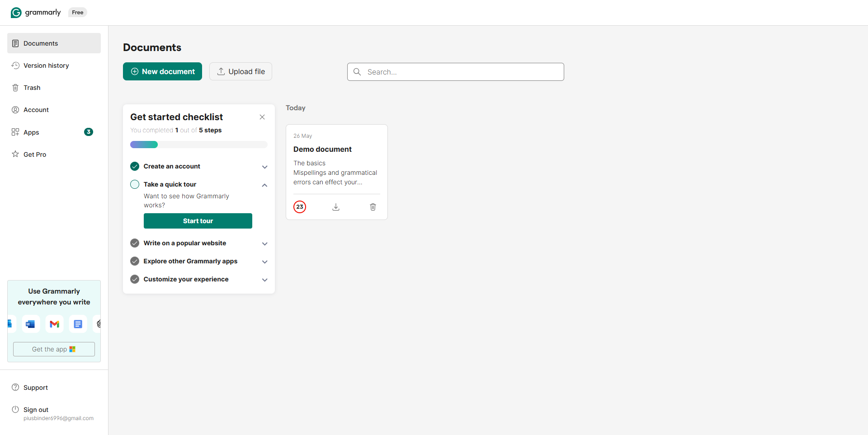Start the quick tour
The image size is (868, 435).
(198, 221)
